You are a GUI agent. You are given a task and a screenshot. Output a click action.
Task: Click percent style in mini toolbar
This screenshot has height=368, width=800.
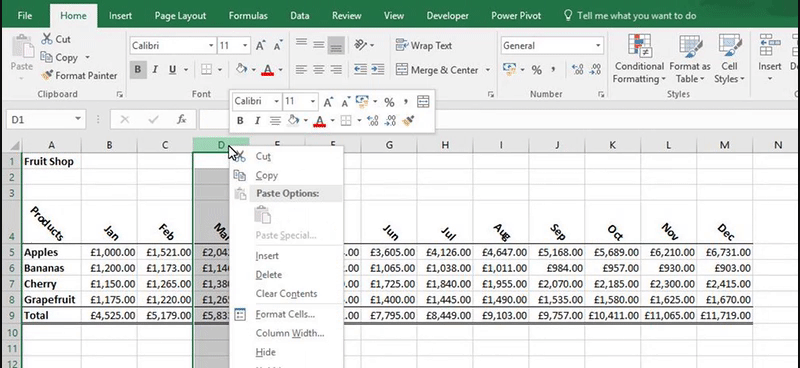[x=389, y=102]
